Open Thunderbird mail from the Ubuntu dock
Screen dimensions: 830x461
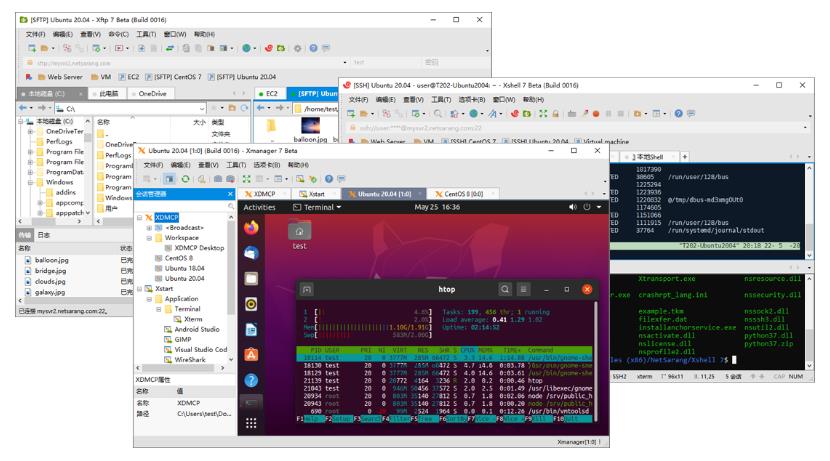click(251, 253)
